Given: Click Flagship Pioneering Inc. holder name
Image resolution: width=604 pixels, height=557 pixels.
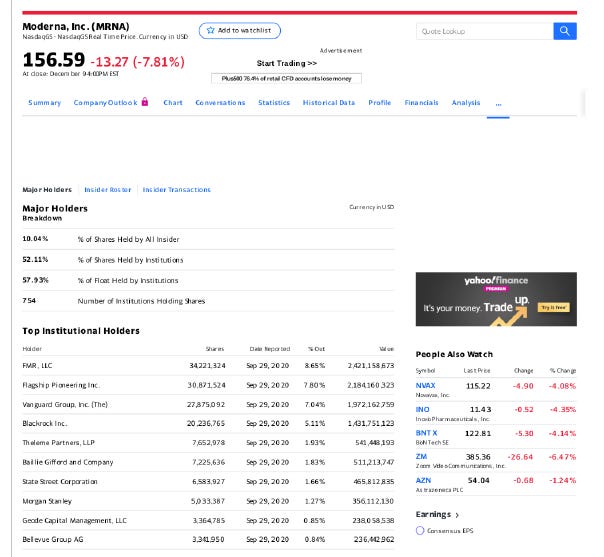Looking at the screenshot, I should (61, 385).
